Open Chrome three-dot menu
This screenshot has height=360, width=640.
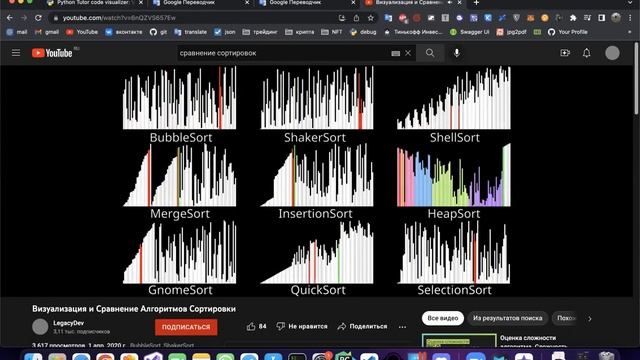[x=631, y=18]
